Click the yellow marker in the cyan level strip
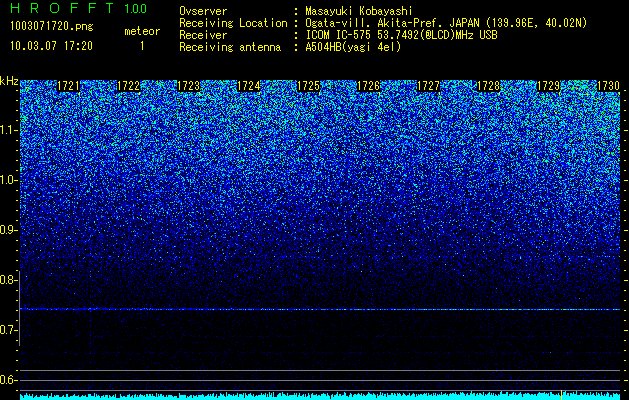The height and width of the screenshot is (400, 629). (561, 394)
